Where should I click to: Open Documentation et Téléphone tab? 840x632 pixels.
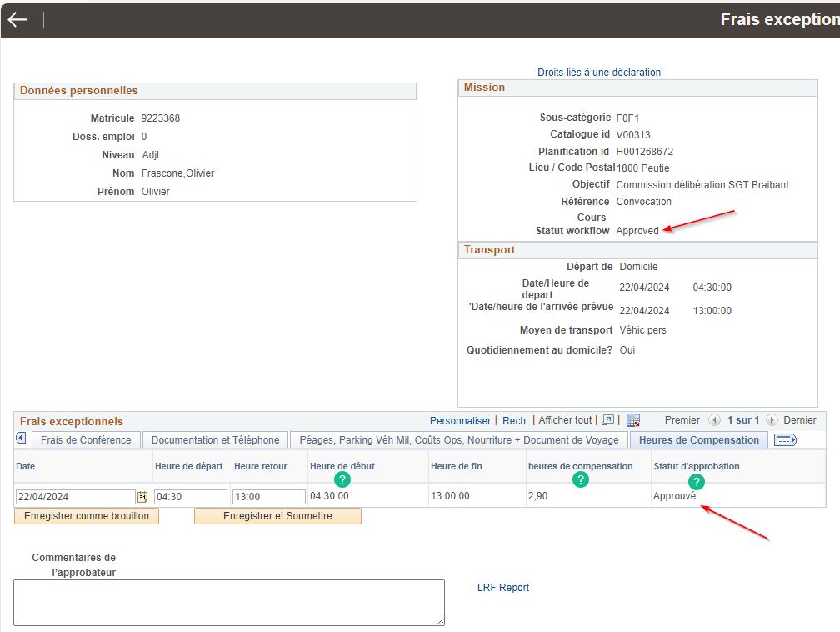tap(215, 440)
